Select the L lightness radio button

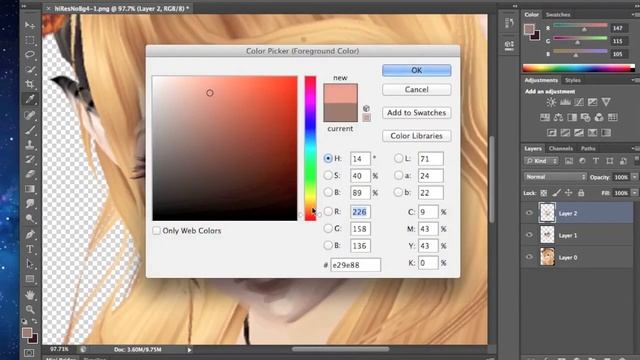(x=398, y=158)
